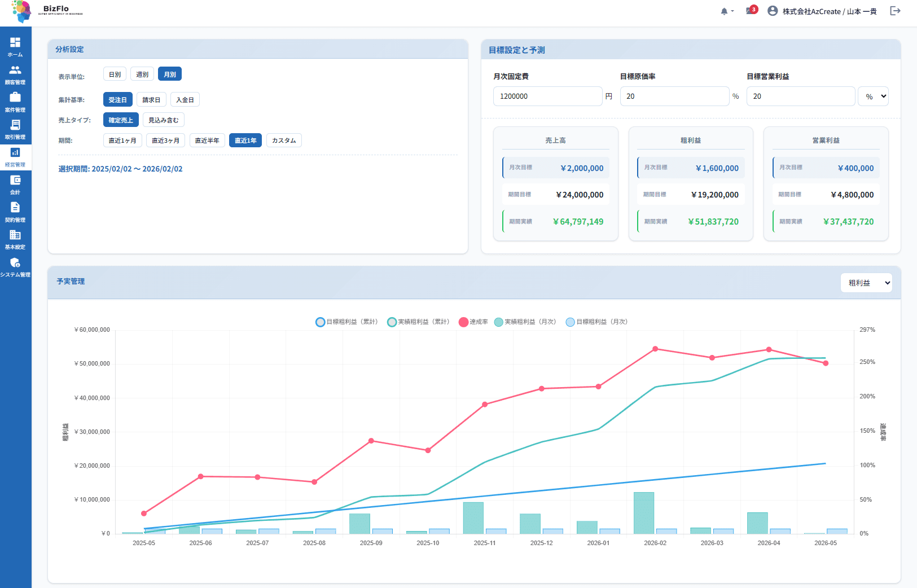Screen dimensions: 917x588
Task: Click 選択期間: 2025/02/02 ～ 2026/02/02 text
Action: tap(120, 169)
